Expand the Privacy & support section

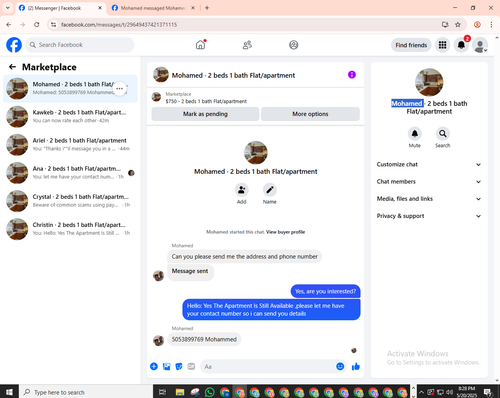click(x=429, y=216)
